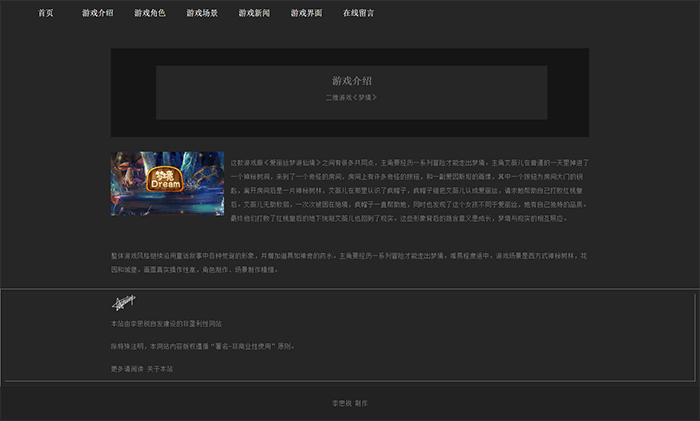700x421 pixels.
Task: Click the "署名-非商业性使用" license phrase
Action: 239,346
